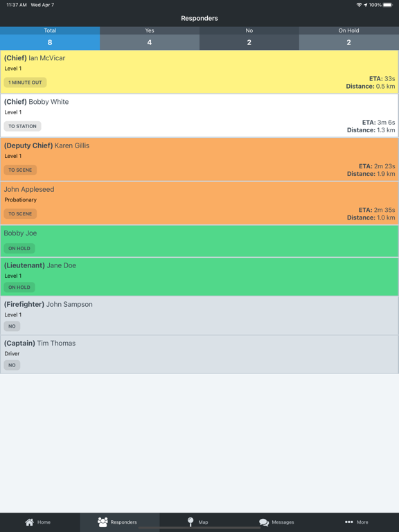Open responder (Captain) Tim Thomas

pyautogui.click(x=199, y=355)
